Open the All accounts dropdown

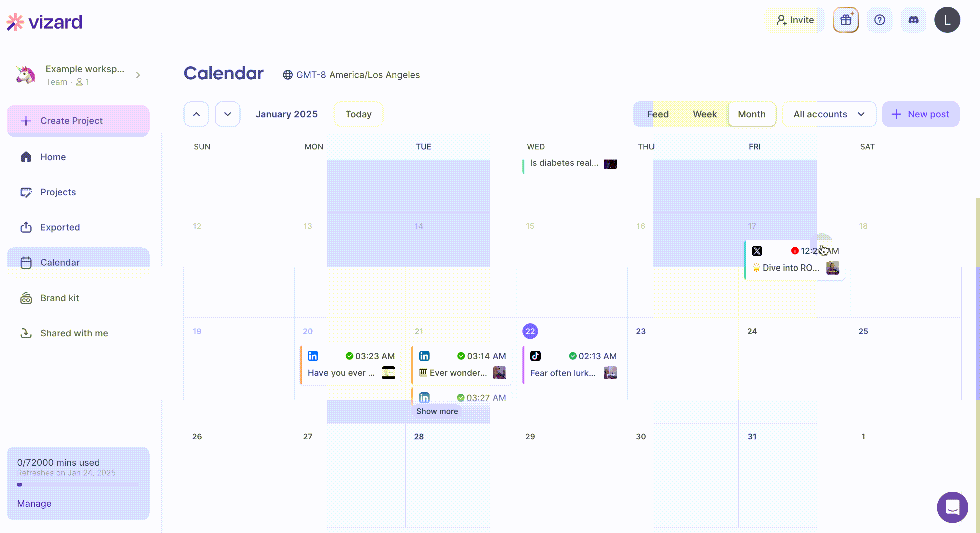829,114
